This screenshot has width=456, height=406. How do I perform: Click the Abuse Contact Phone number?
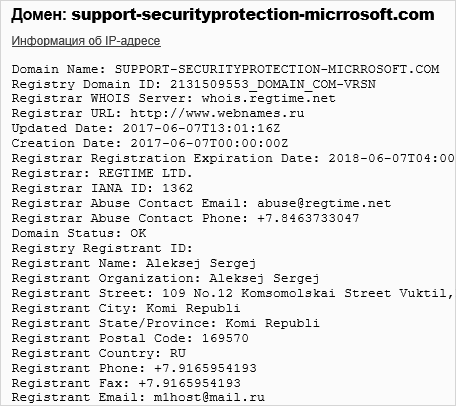308,219
